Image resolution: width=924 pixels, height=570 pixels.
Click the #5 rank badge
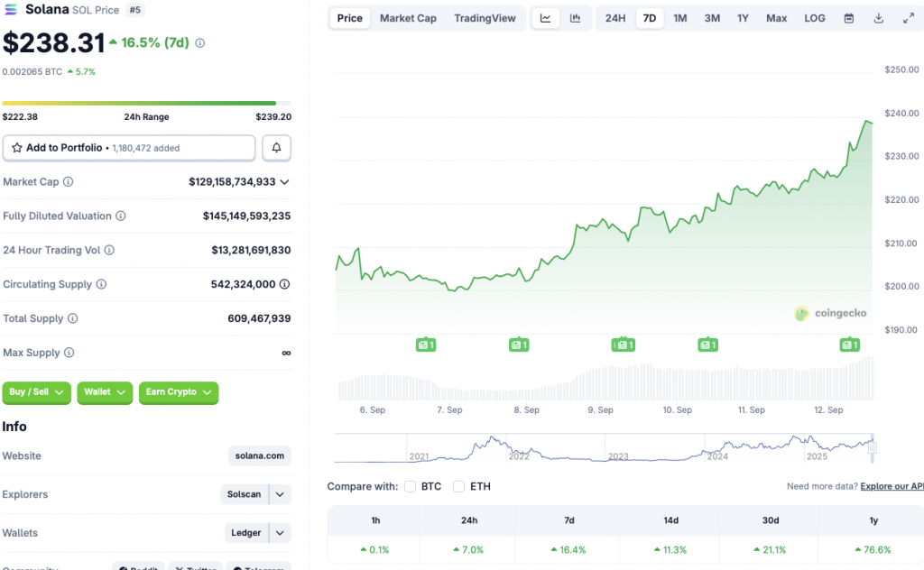coord(135,10)
